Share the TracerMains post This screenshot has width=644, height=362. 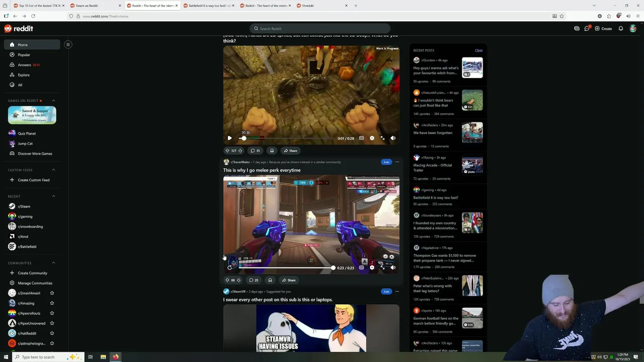click(289, 280)
